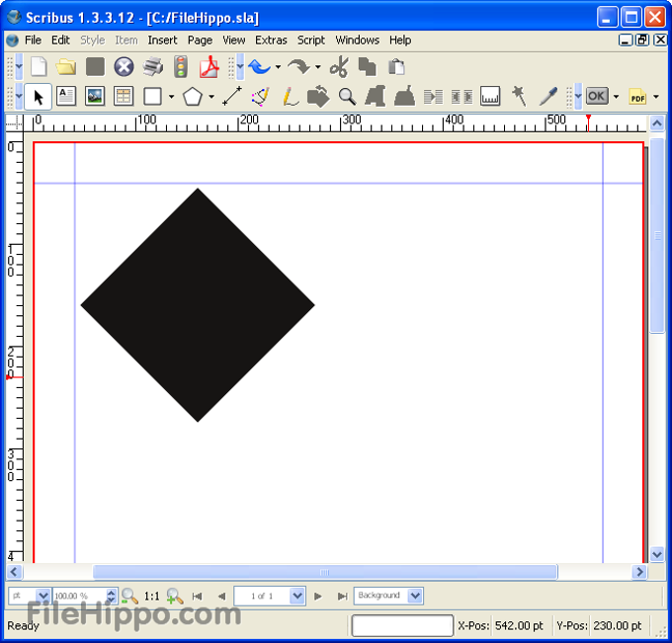Screen dimensions: 672x643
Task: Select the Insert Image Frame tool
Action: point(95,96)
